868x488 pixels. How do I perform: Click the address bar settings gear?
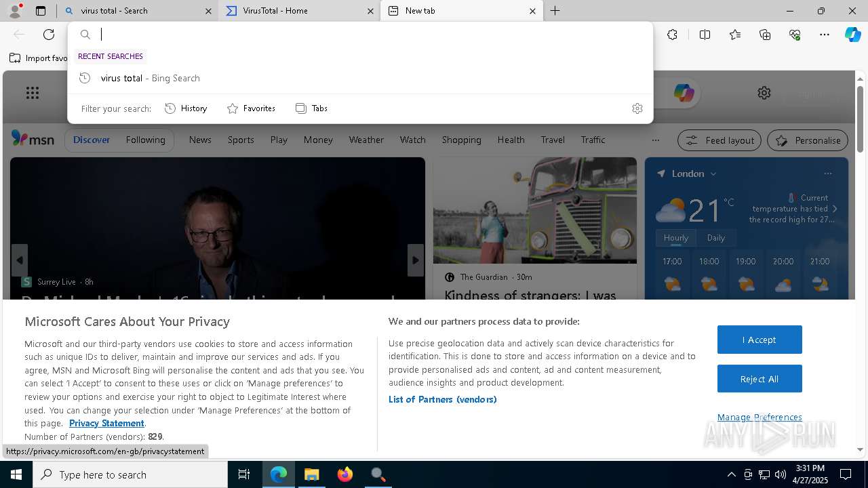(x=637, y=108)
